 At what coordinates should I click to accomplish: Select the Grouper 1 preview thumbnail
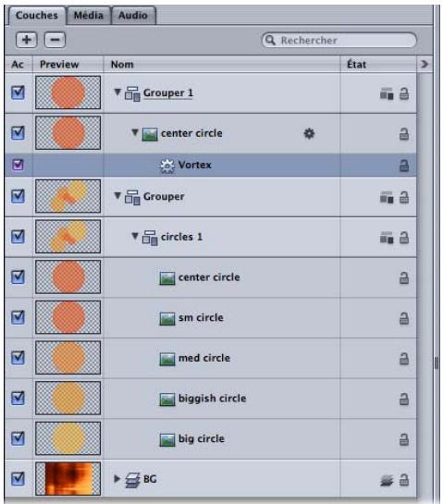pyautogui.click(x=68, y=92)
